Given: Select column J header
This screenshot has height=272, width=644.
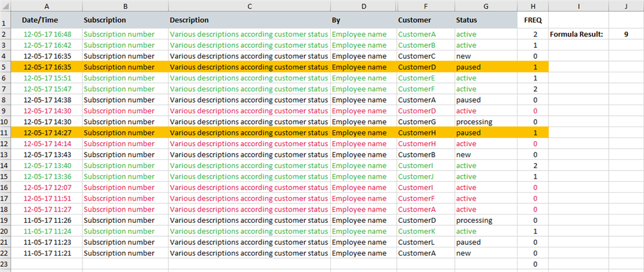Looking at the screenshot, I should tap(626, 6).
